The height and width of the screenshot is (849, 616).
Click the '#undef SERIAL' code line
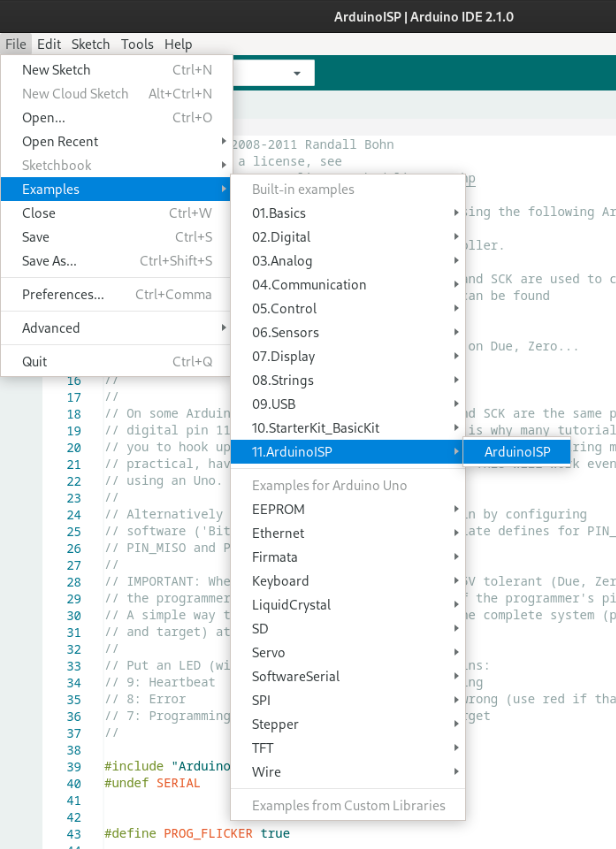pos(152,783)
